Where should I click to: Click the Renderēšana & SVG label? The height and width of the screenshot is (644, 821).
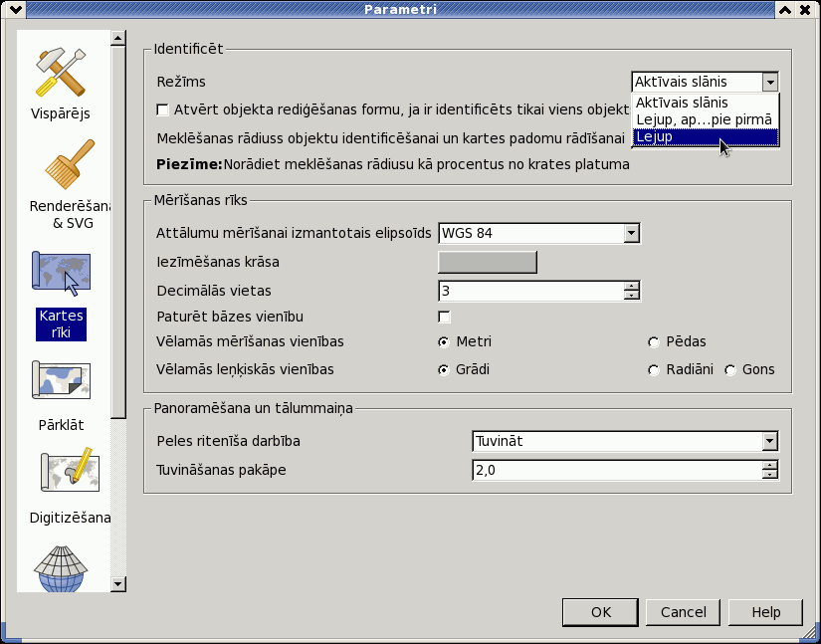71,215
